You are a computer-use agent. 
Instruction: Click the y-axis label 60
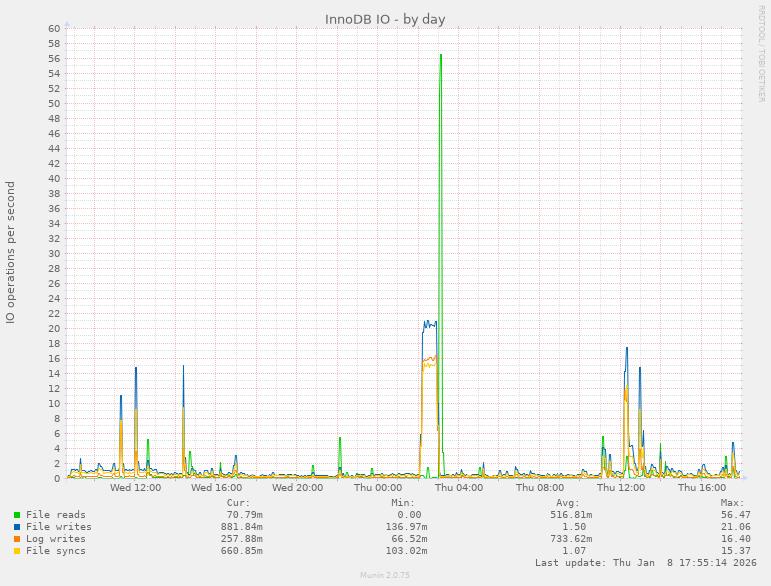pyautogui.click(x=54, y=29)
